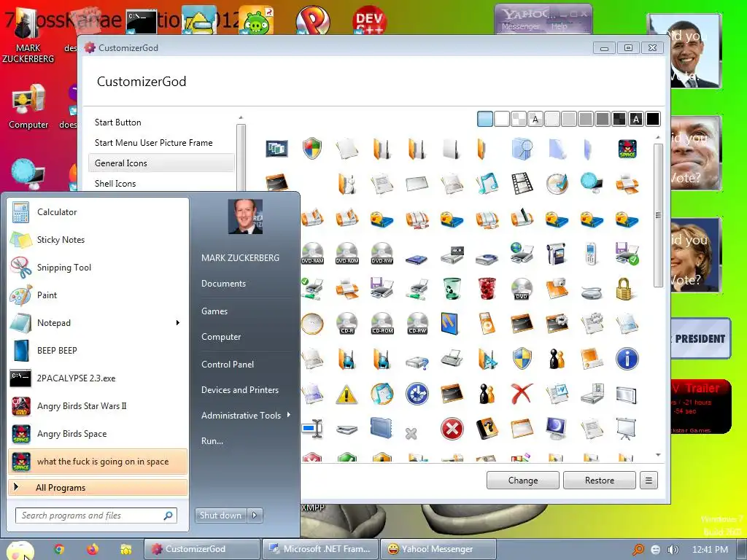Select Start Button category in sidebar
The image size is (747, 560).
click(x=161, y=122)
